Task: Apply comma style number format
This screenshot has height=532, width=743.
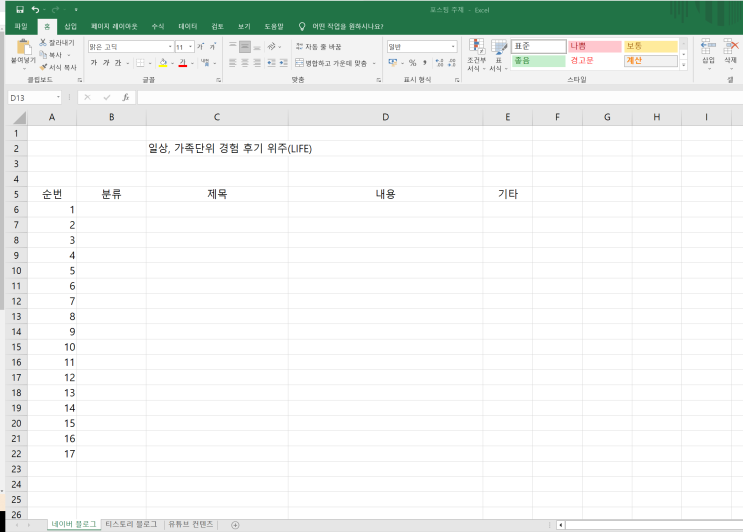Action: coord(425,63)
